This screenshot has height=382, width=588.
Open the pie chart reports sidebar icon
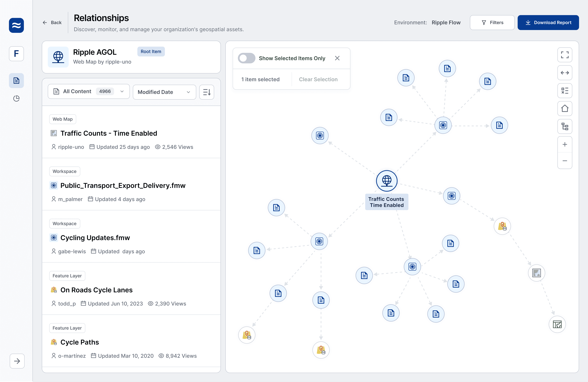pos(16,98)
